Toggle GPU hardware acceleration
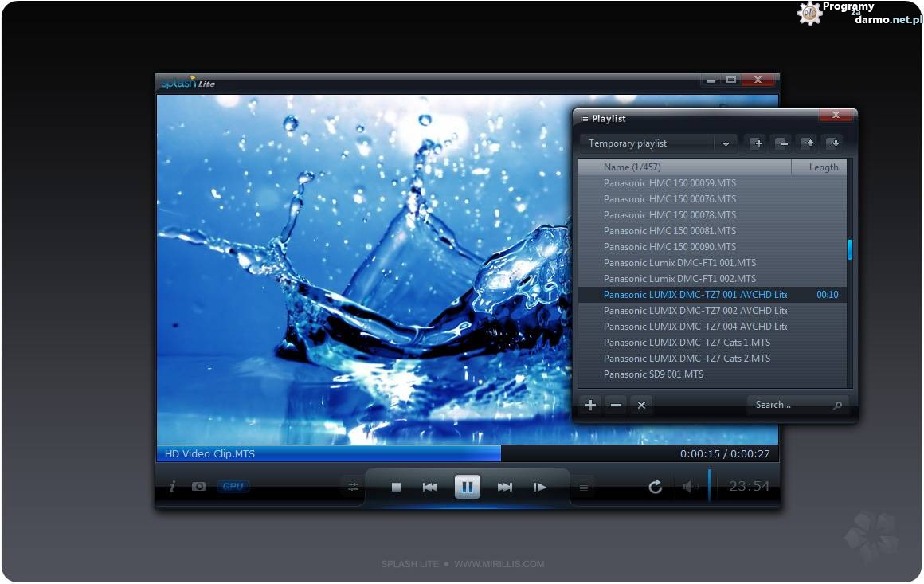Viewport: 924px width, 584px height. [x=233, y=487]
